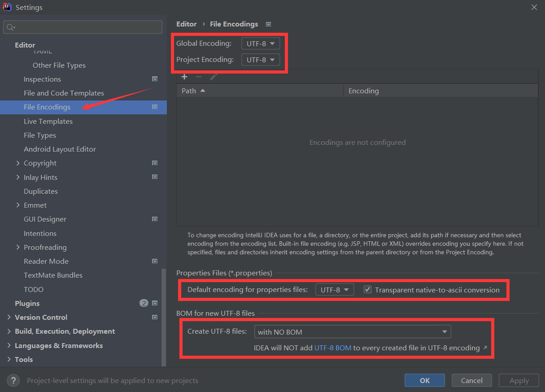Click the OK button

coord(425,380)
